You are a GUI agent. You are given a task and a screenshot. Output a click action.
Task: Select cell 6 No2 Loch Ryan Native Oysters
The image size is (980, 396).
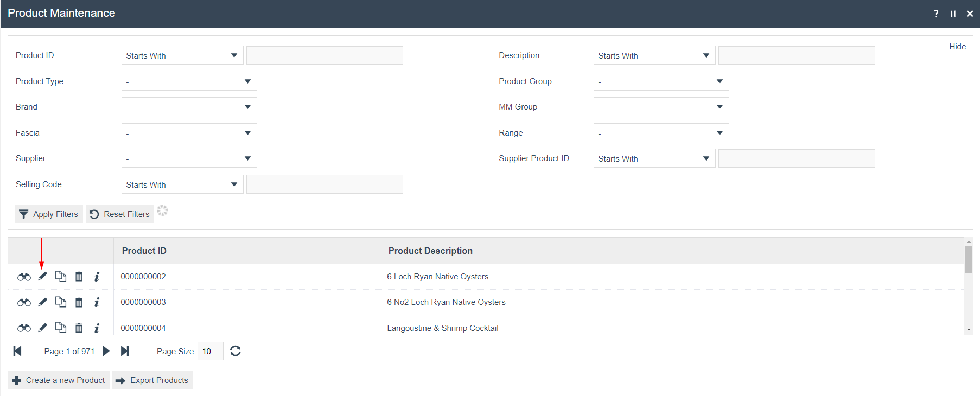672,302
